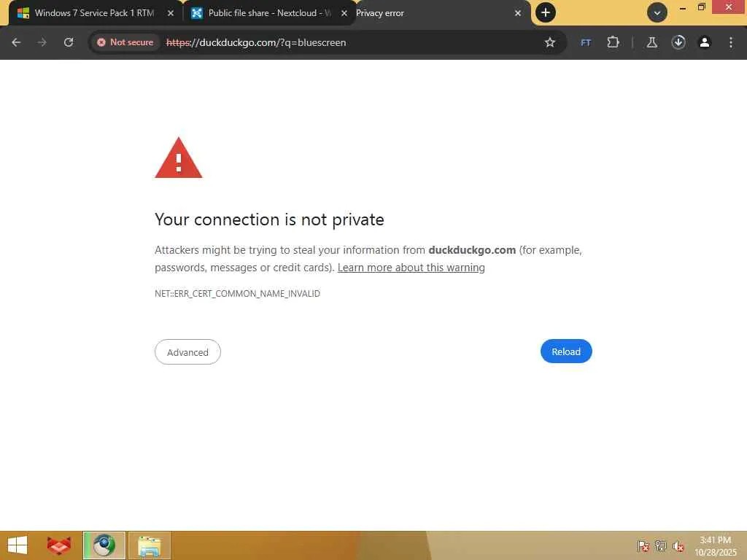This screenshot has height=560, width=747.
Task: Click the bold duckduckgo.com text
Action: [x=472, y=250]
